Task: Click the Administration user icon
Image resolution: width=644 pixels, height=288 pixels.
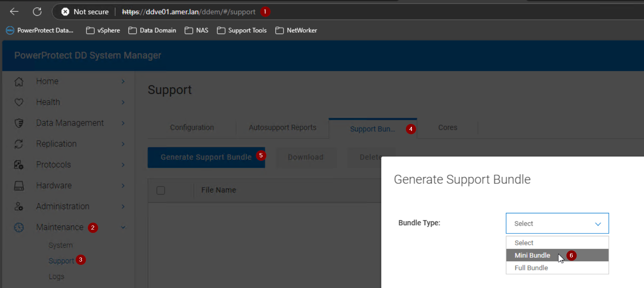Action: tap(19, 206)
